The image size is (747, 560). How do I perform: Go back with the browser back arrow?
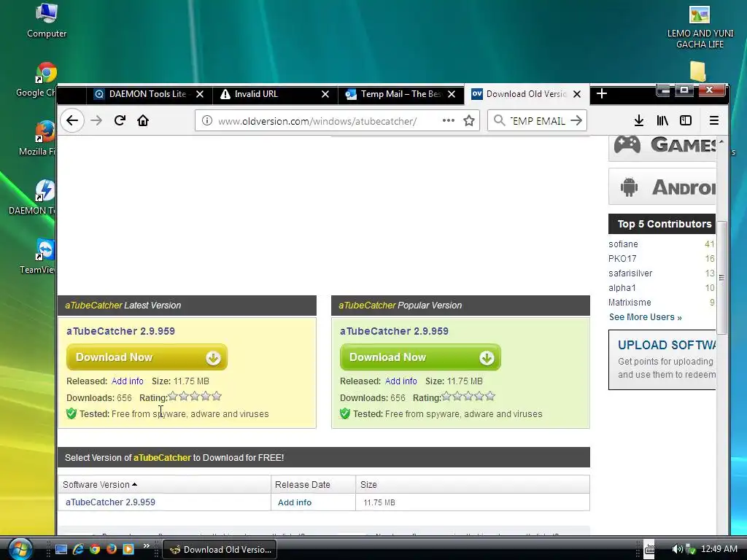pos(72,120)
